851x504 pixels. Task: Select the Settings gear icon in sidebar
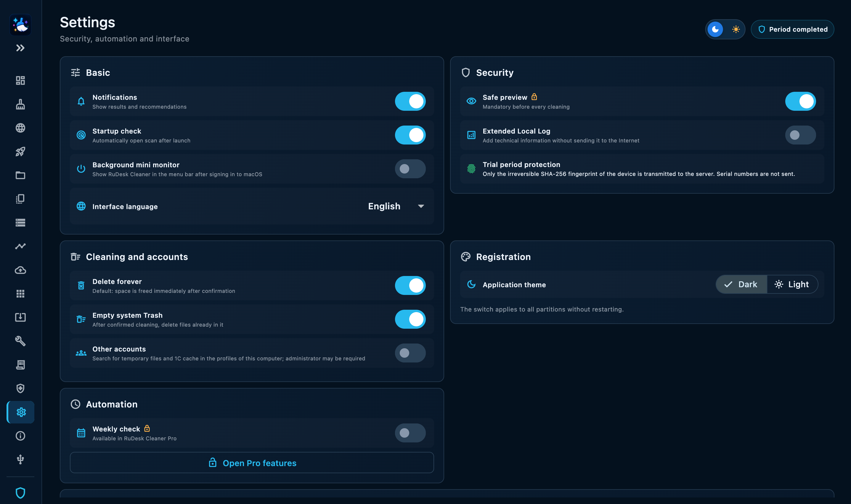point(21,412)
